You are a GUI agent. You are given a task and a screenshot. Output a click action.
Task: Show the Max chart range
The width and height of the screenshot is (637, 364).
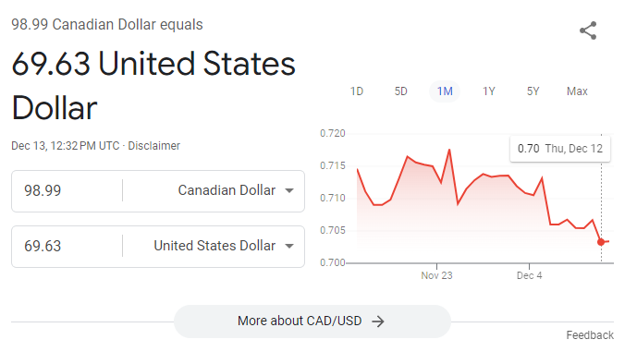point(577,91)
